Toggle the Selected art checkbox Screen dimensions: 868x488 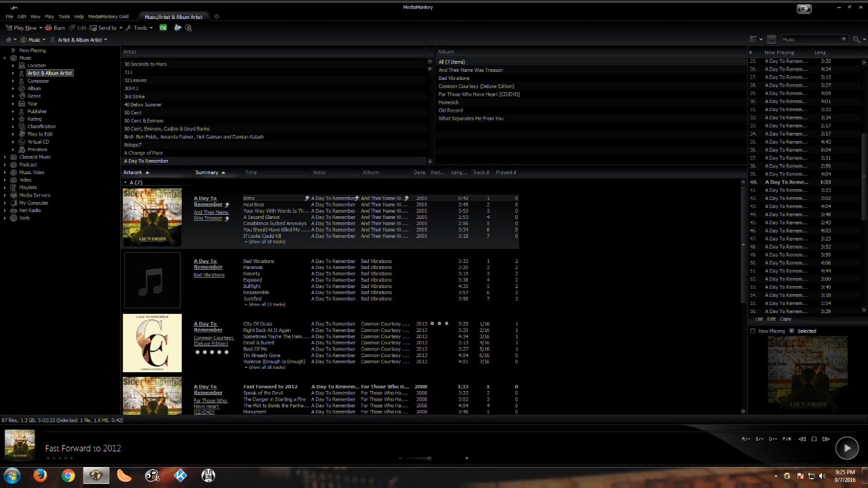[x=791, y=331]
